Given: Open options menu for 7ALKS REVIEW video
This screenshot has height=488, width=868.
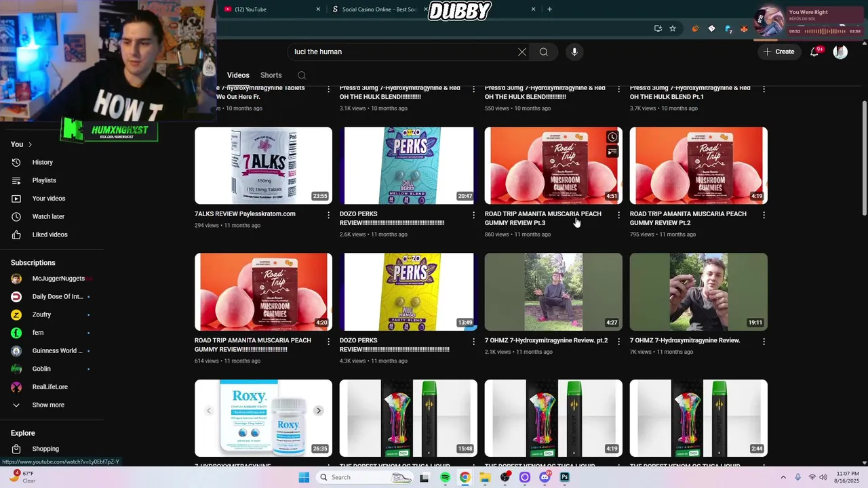Looking at the screenshot, I should pyautogui.click(x=328, y=215).
